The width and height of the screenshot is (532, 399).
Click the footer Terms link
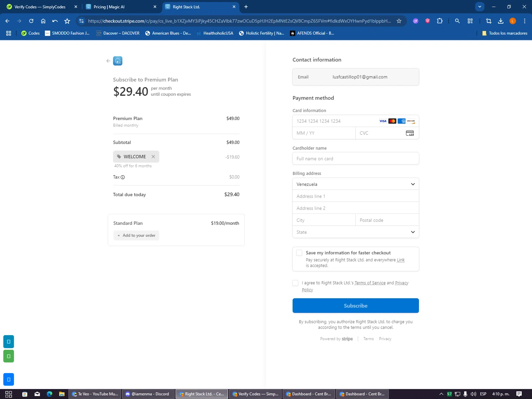tap(368, 339)
